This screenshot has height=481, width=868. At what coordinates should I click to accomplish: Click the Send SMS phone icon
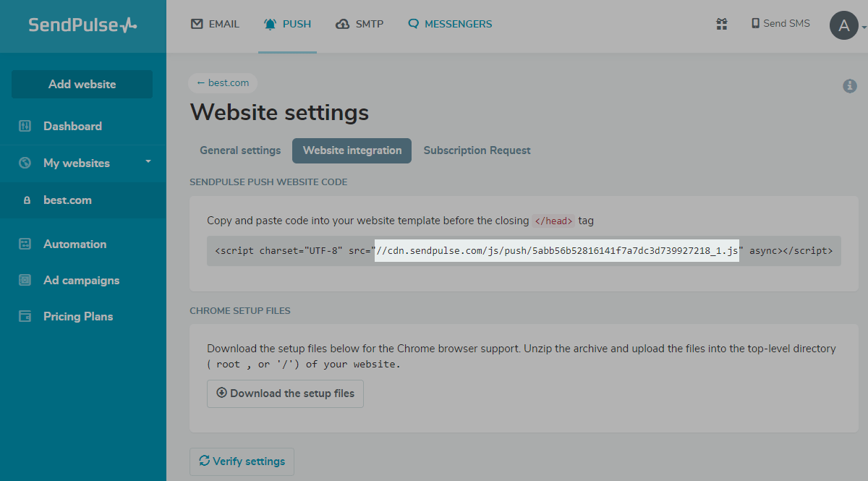(756, 23)
